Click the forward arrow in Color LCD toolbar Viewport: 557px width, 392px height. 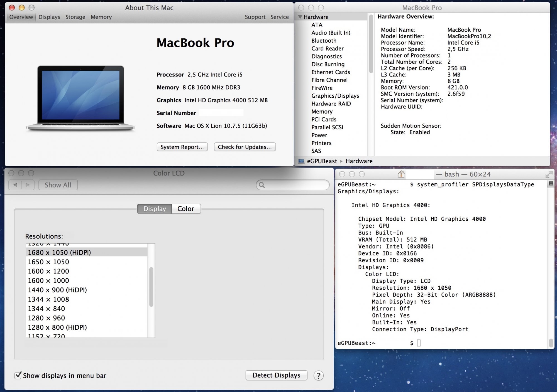click(x=28, y=185)
